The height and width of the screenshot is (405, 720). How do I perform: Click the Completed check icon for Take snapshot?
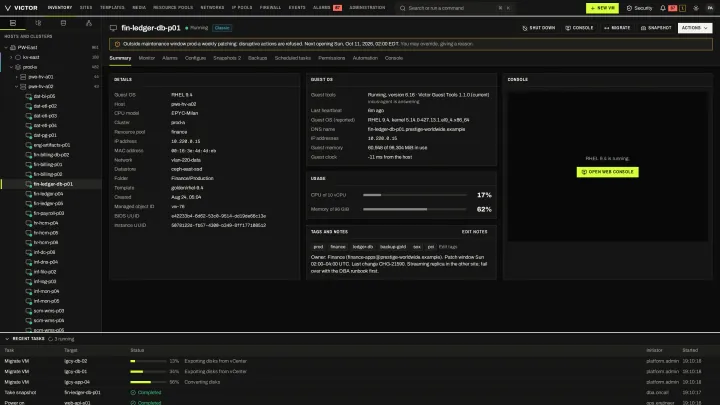coord(133,393)
